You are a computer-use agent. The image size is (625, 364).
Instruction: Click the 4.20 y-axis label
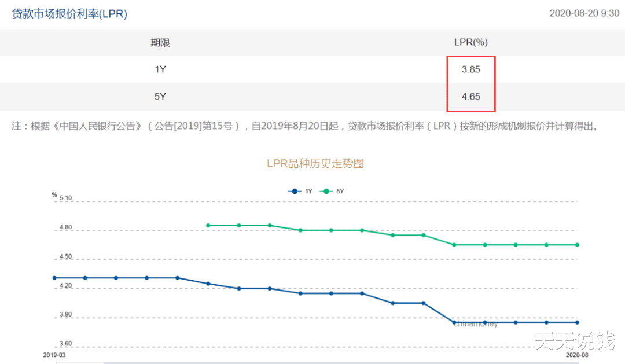coord(66,285)
